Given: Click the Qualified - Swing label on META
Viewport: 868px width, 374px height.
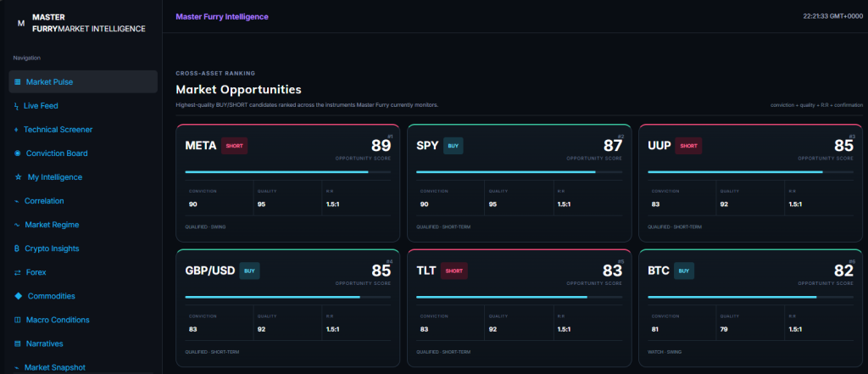Looking at the screenshot, I should [205, 226].
